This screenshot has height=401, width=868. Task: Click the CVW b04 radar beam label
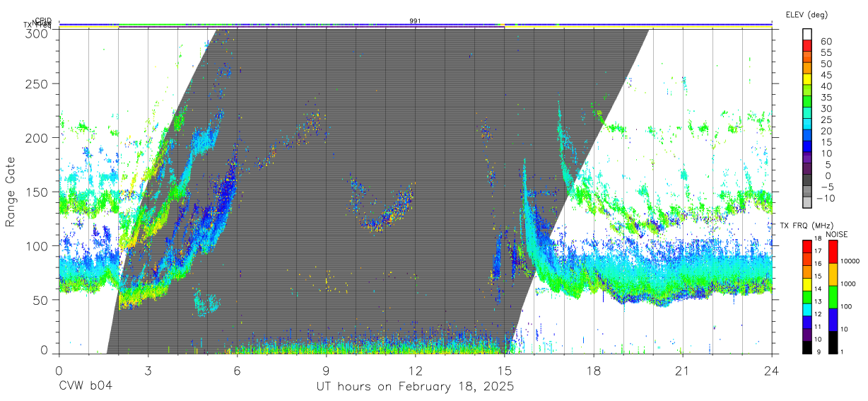coord(86,386)
